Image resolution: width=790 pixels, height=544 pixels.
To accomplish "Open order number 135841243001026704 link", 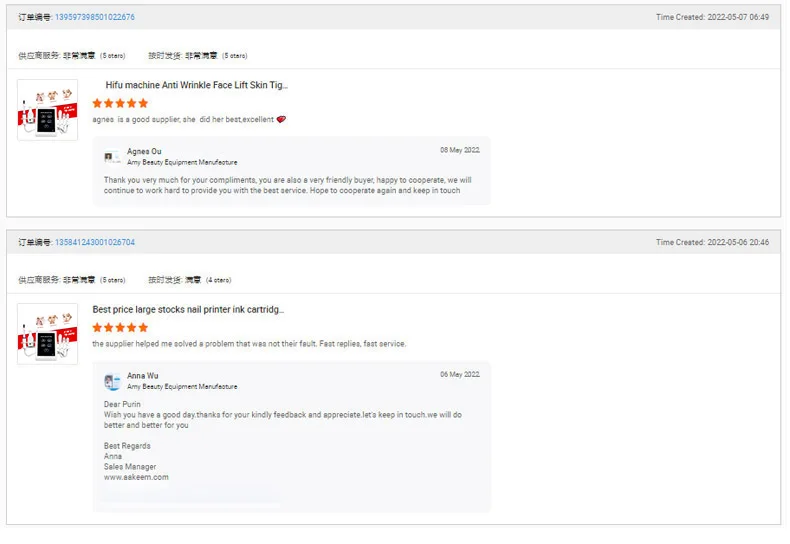I will tap(95, 242).
